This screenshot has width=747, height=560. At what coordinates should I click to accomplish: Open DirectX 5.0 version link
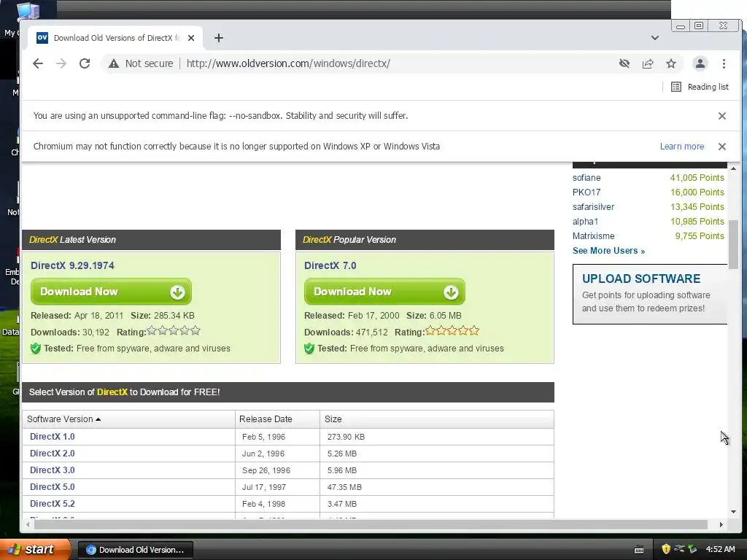click(x=53, y=486)
